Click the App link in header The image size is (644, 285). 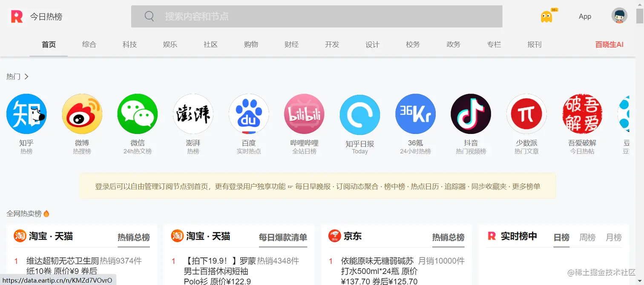click(x=585, y=17)
